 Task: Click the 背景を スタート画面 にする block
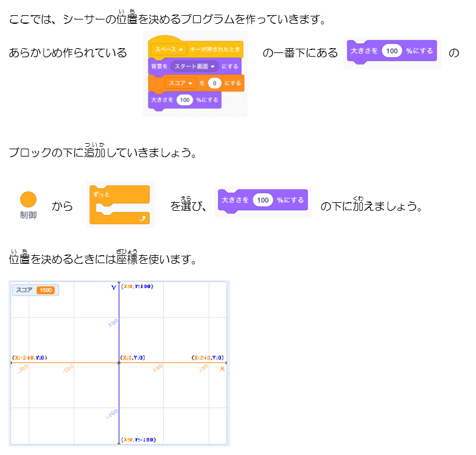click(194, 66)
